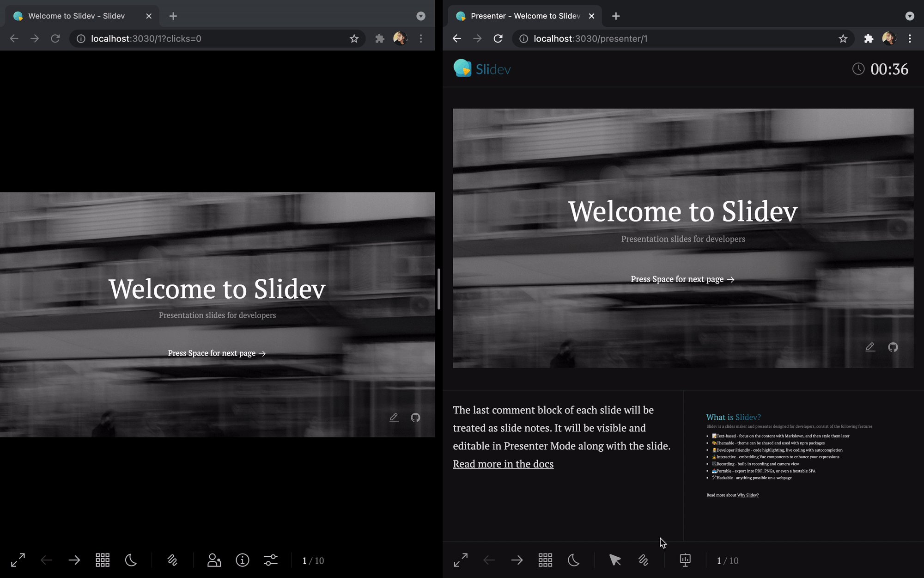Advance slides with the next arrow button
This screenshot has width=924, height=578.
tap(74, 560)
